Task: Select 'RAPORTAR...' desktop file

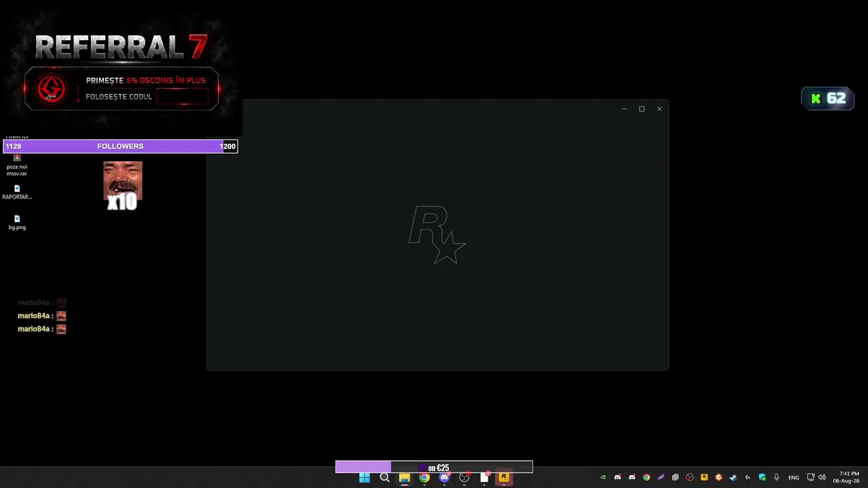Action: pos(17,192)
